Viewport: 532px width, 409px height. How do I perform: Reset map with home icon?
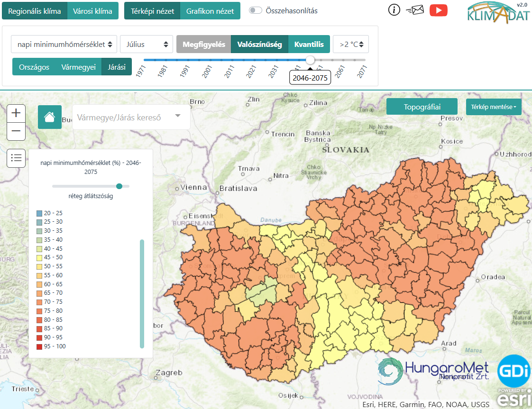pos(49,117)
